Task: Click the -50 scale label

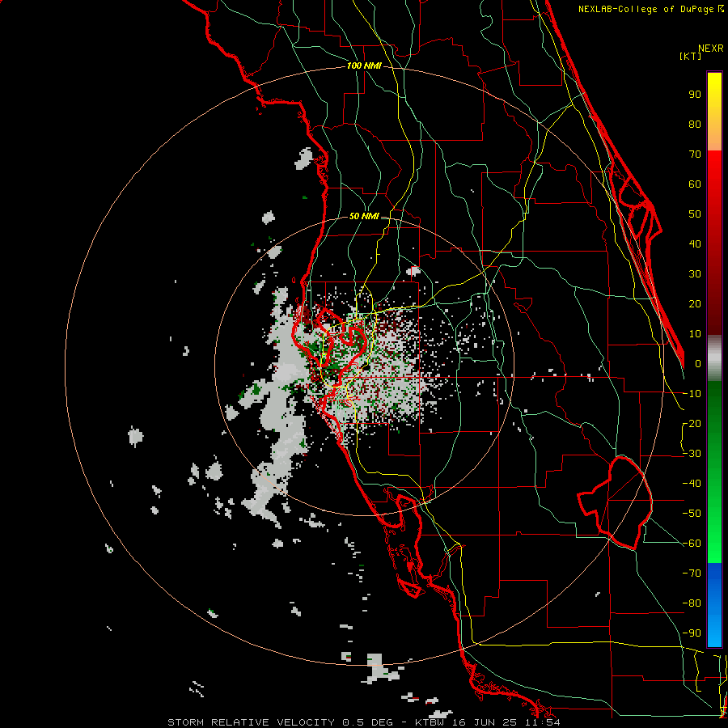Action: click(x=692, y=514)
